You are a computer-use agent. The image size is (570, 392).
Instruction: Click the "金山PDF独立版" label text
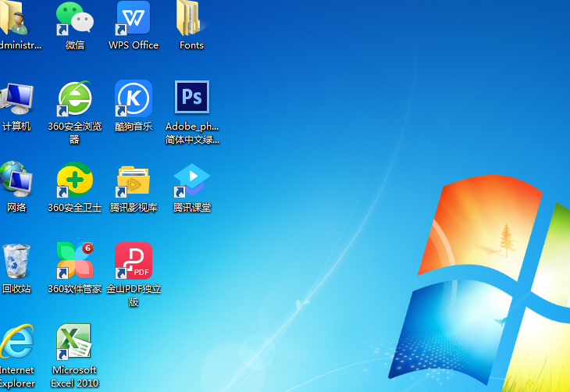tap(134, 295)
